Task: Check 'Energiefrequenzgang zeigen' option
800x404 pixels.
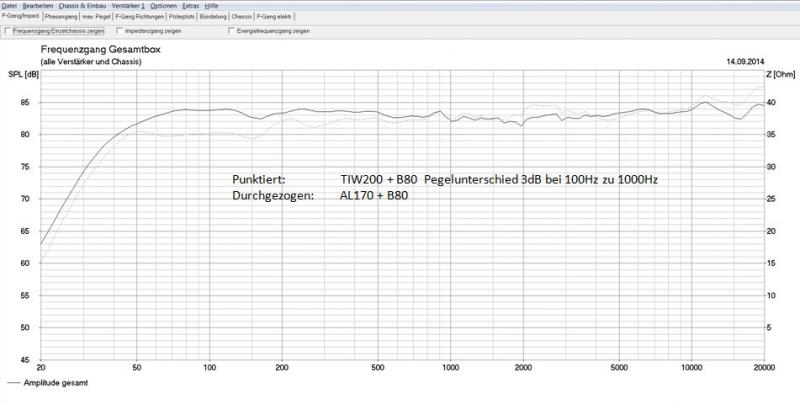Action: tap(229, 31)
